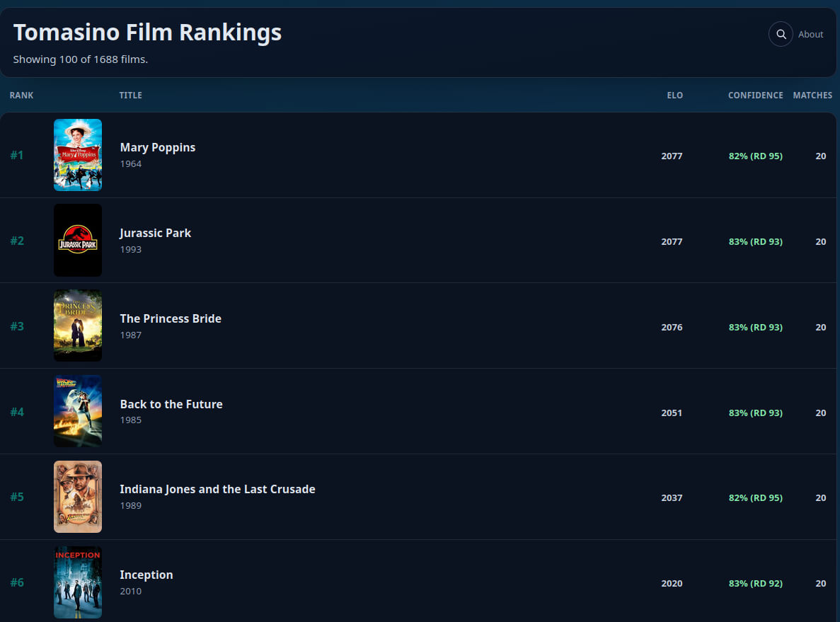Open the Mary Poppins poster thumbnail
This screenshot has height=622, width=840.
[78, 155]
